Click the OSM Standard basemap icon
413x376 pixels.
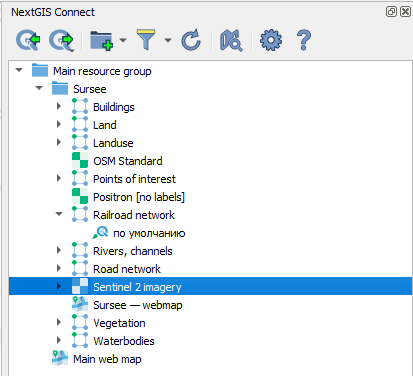coord(80,160)
